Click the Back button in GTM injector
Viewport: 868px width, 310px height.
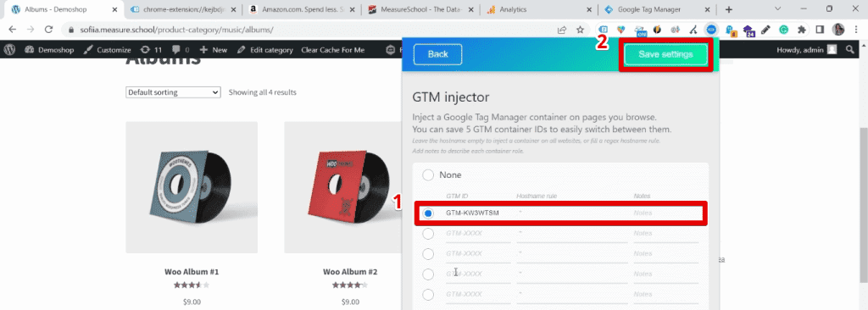tap(438, 54)
